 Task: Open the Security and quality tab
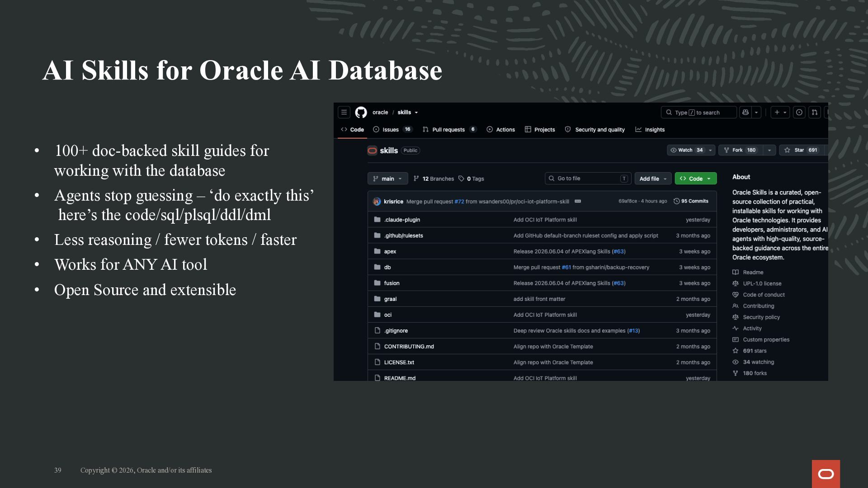595,130
